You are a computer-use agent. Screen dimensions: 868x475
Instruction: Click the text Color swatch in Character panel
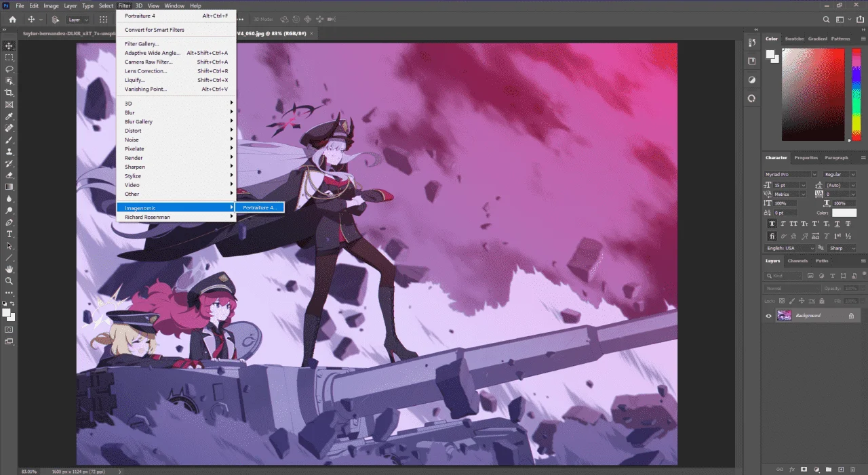(844, 213)
